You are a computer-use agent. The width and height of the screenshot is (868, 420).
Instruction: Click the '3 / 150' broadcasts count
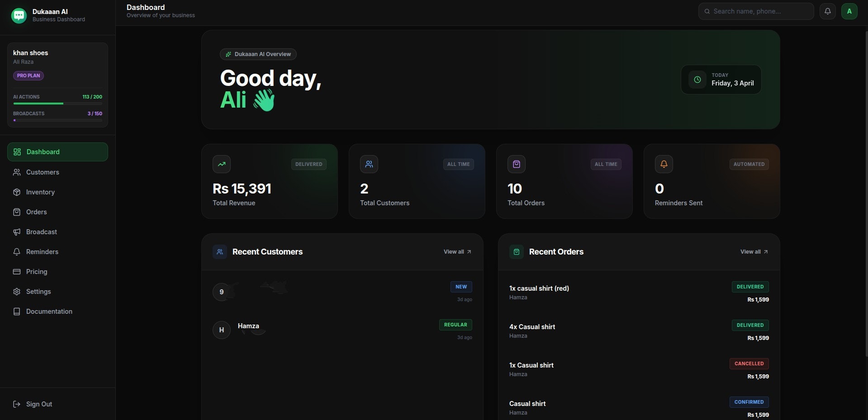click(x=95, y=113)
